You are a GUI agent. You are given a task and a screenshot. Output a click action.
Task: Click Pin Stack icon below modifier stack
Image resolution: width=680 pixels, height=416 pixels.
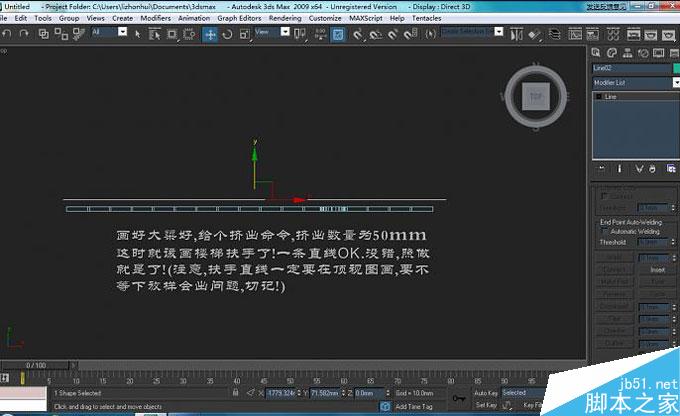click(x=602, y=169)
